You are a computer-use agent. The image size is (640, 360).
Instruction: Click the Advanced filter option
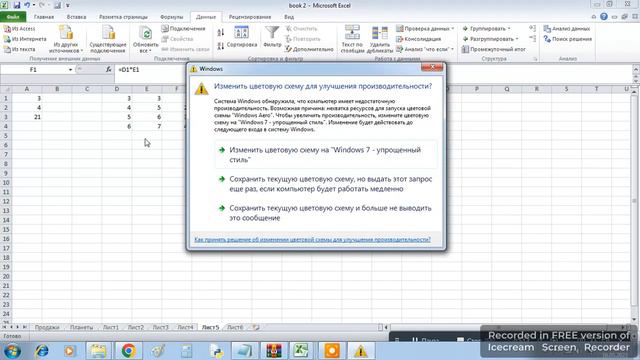coord(309,49)
